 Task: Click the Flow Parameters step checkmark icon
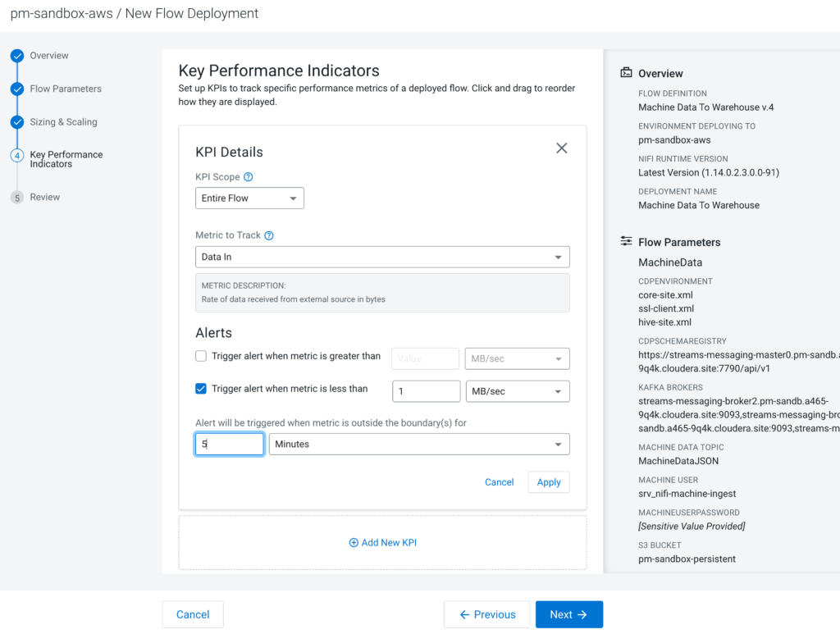[17, 89]
